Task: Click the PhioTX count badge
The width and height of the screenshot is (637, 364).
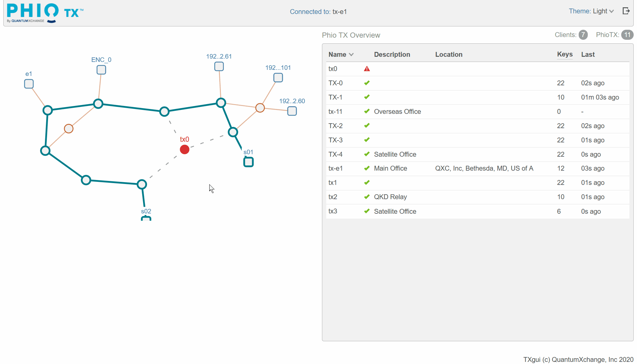Action: coord(627,35)
